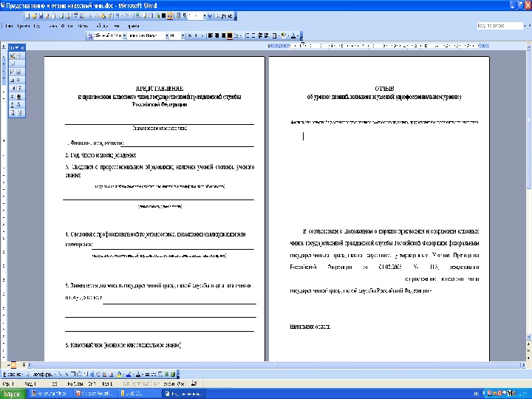Pick font color on Formatting toolbar
Viewport: 532px width, 399px height.
tap(294, 35)
